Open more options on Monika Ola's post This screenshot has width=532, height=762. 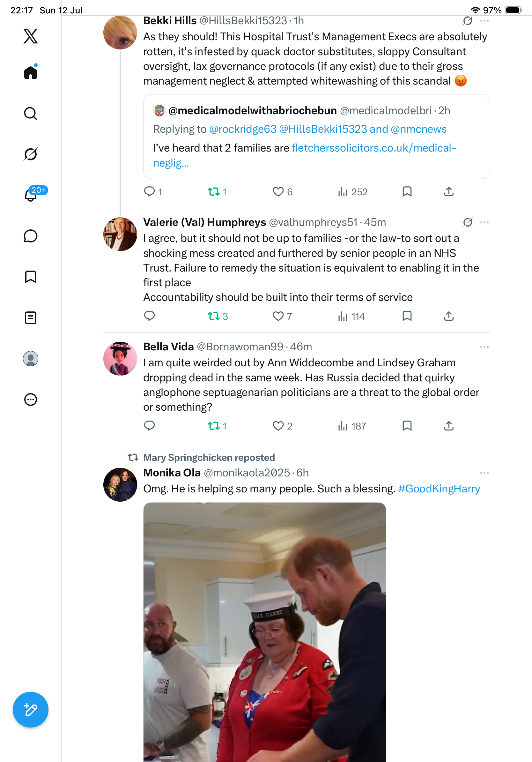484,473
